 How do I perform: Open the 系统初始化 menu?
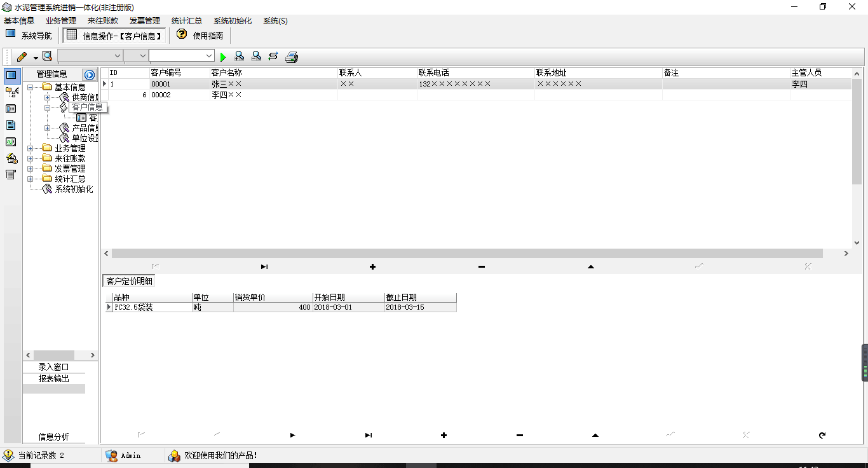(233, 21)
